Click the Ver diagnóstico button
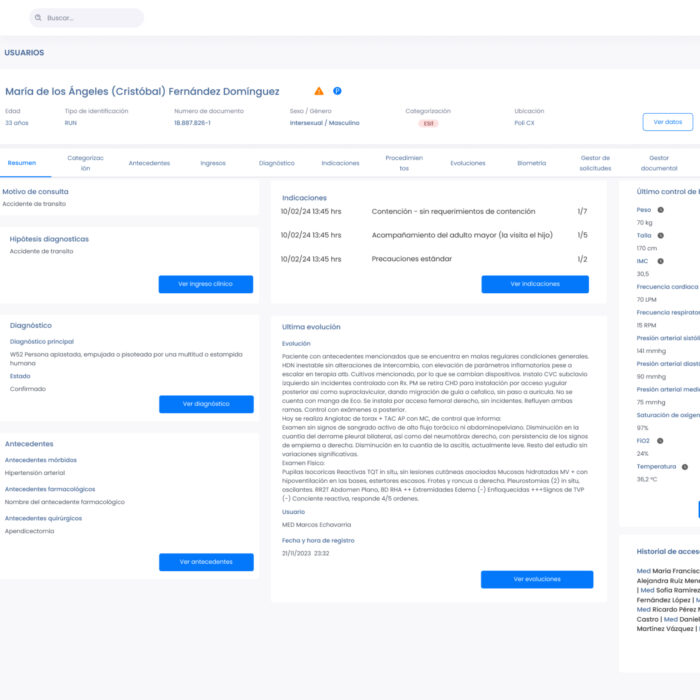The height and width of the screenshot is (700, 700). [205, 404]
